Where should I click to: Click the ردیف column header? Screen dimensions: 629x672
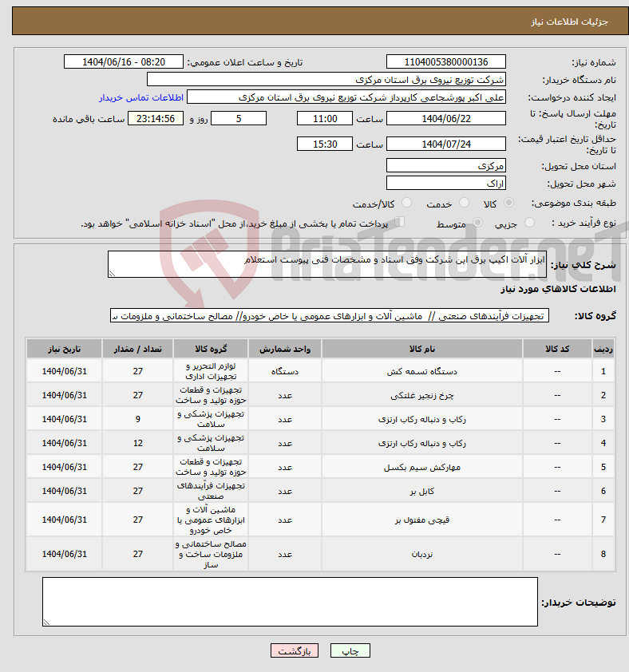click(x=603, y=349)
